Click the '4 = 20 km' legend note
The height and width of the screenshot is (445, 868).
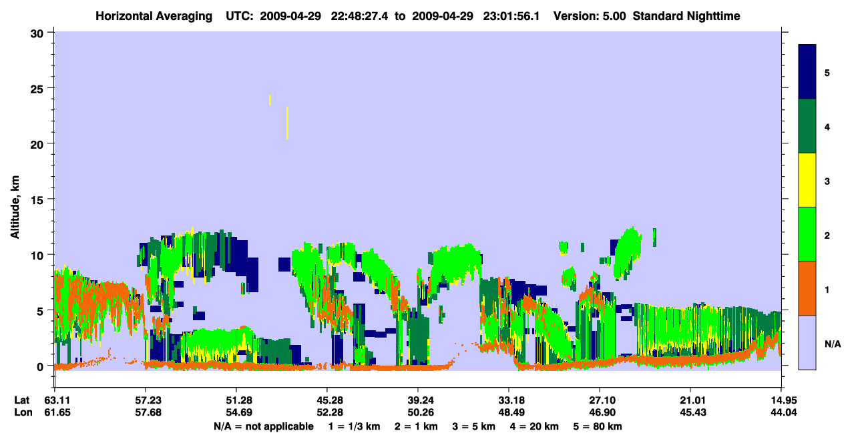coord(535,426)
